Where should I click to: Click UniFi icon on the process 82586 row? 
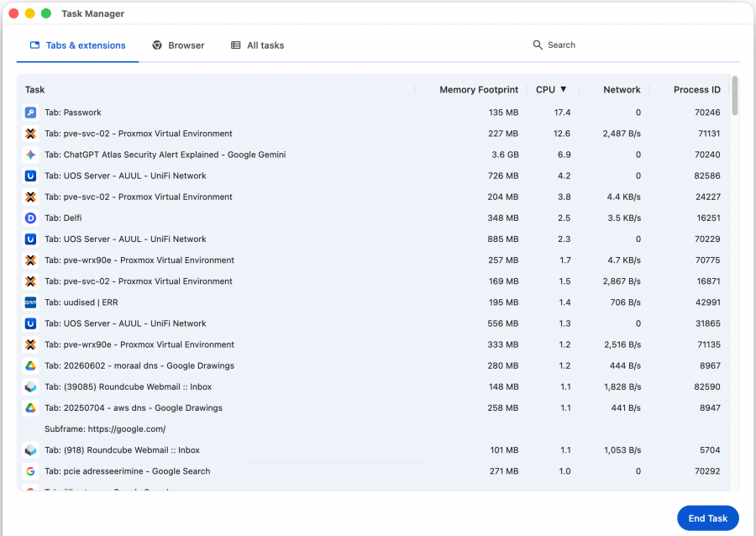click(30, 176)
